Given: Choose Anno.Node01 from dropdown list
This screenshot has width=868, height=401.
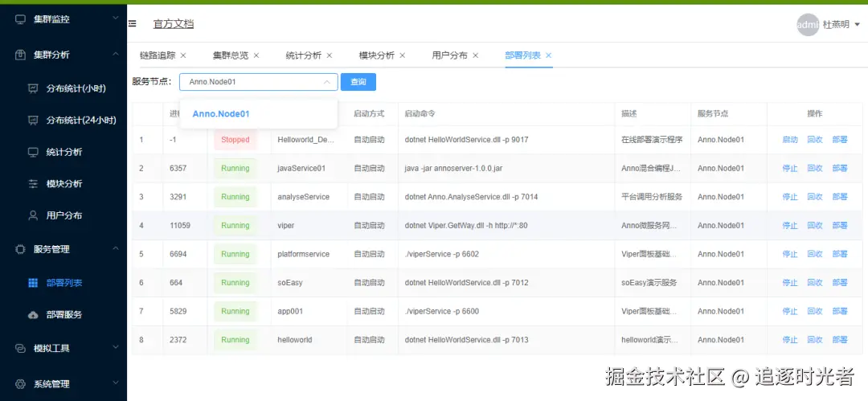Looking at the screenshot, I should pyautogui.click(x=221, y=114).
